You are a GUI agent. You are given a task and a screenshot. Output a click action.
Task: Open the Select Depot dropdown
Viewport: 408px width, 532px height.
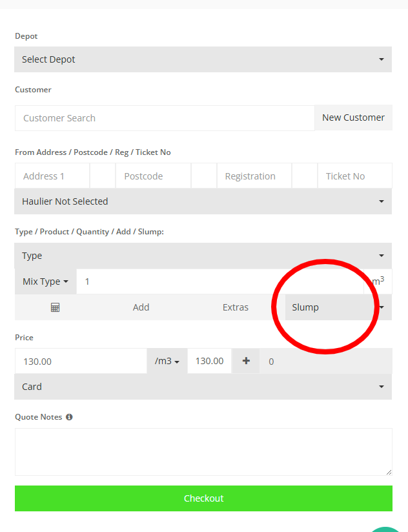pos(203,59)
